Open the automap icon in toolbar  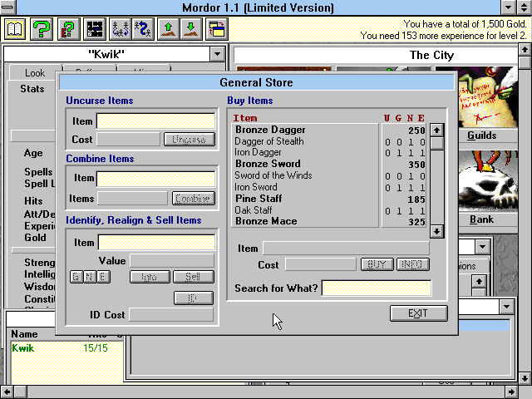click(x=95, y=29)
